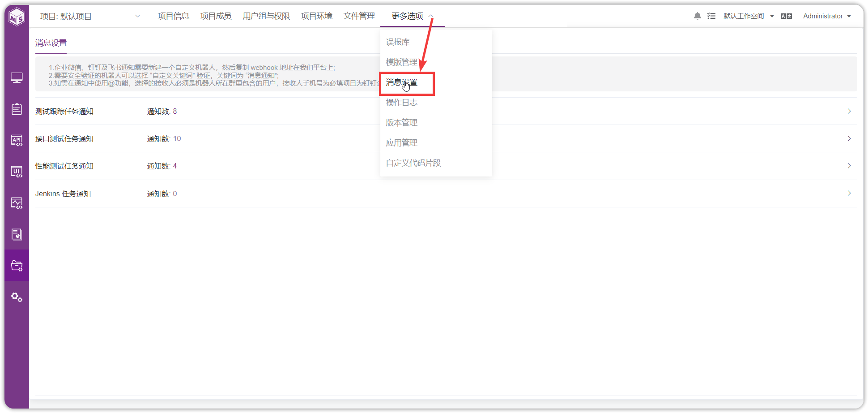This screenshot has width=868, height=413.
Task: Select 模版管理 from the dropdown menu
Action: click(436, 62)
